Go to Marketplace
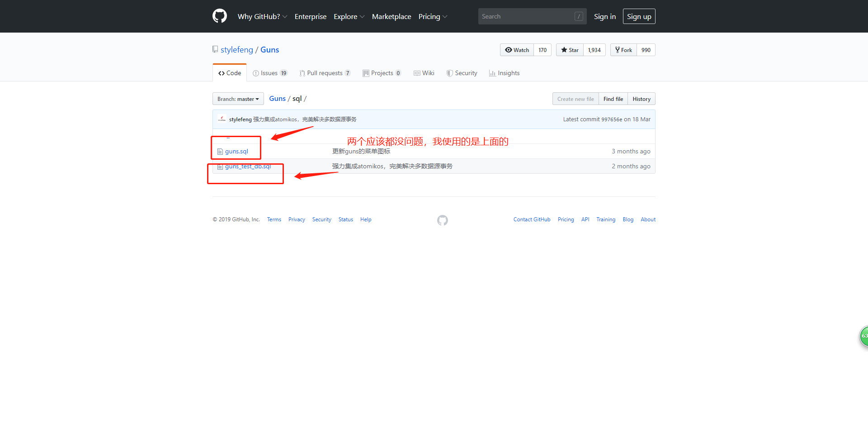Viewport: 868px width, 424px height. tap(392, 16)
